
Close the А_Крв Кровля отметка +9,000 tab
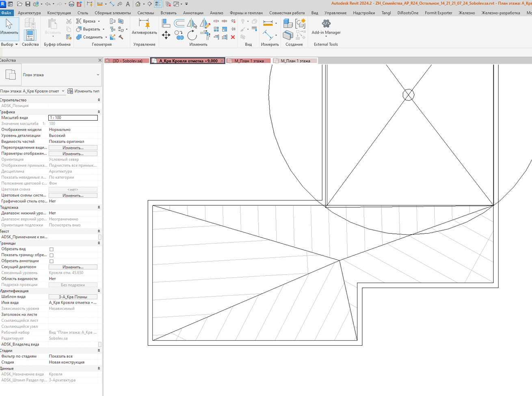pos(222,61)
